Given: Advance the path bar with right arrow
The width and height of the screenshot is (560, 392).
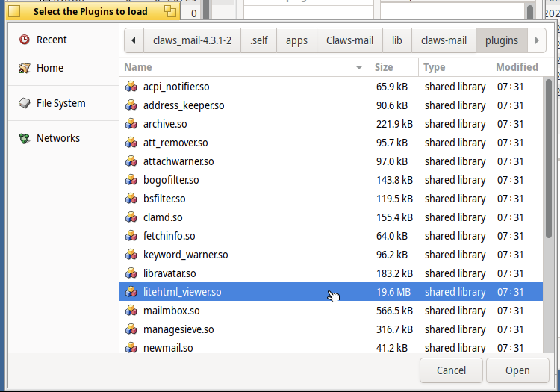Looking at the screenshot, I should point(537,40).
